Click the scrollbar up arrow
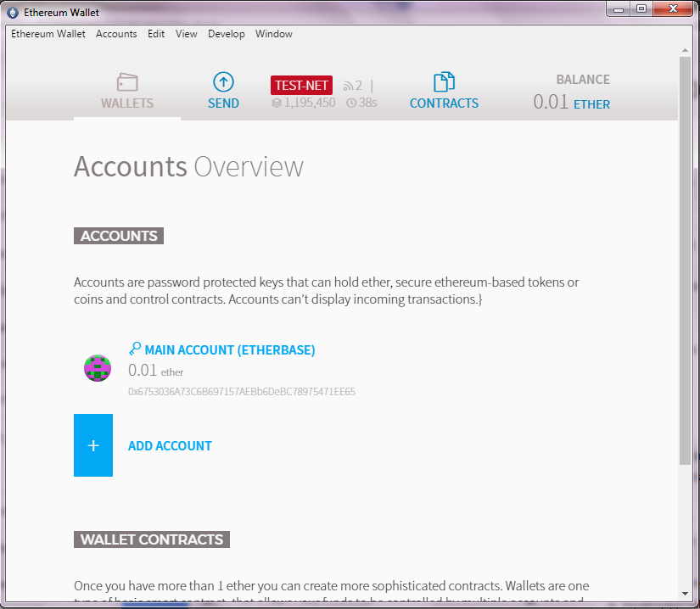The width and height of the screenshot is (700, 609). (685, 50)
